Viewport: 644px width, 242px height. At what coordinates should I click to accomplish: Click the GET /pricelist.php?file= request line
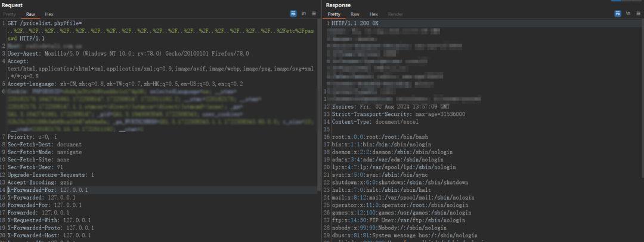tap(45, 23)
